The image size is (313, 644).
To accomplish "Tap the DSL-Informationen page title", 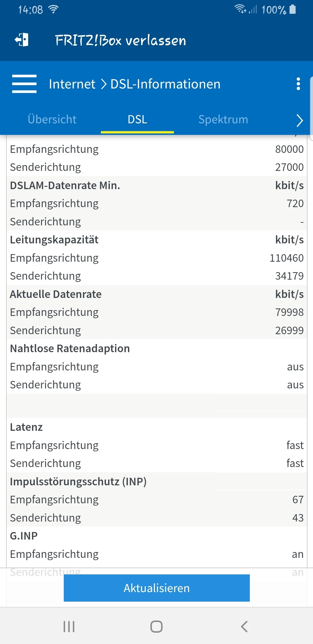I will pos(165,84).
